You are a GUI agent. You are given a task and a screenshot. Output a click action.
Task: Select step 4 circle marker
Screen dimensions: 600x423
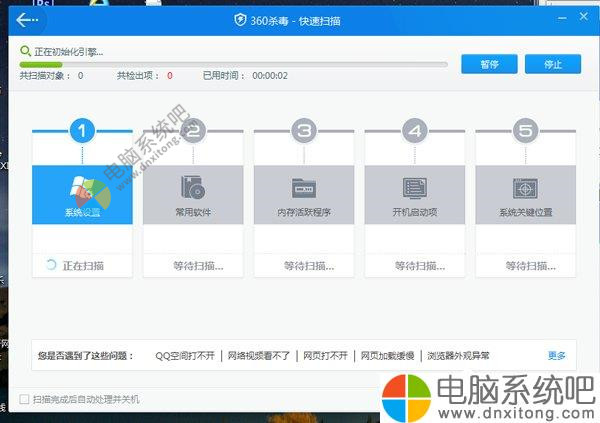pos(415,131)
